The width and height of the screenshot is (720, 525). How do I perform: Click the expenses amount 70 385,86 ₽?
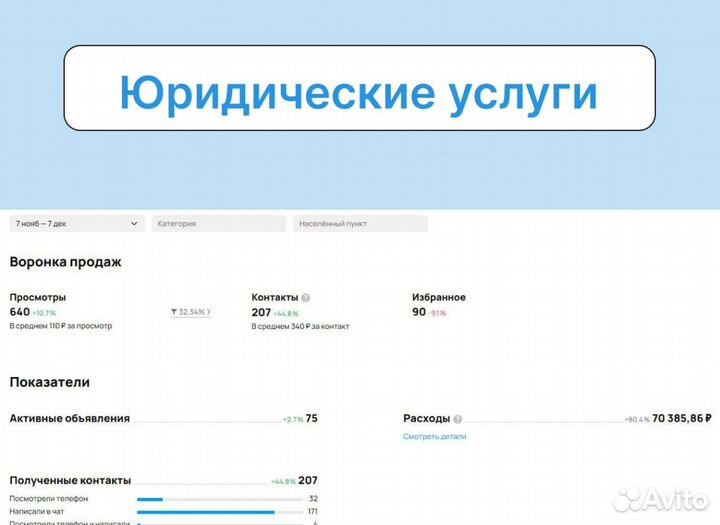[681, 418]
